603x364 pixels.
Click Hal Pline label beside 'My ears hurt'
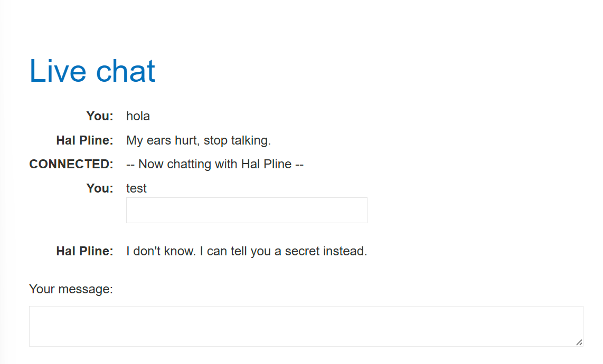[x=84, y=140]
